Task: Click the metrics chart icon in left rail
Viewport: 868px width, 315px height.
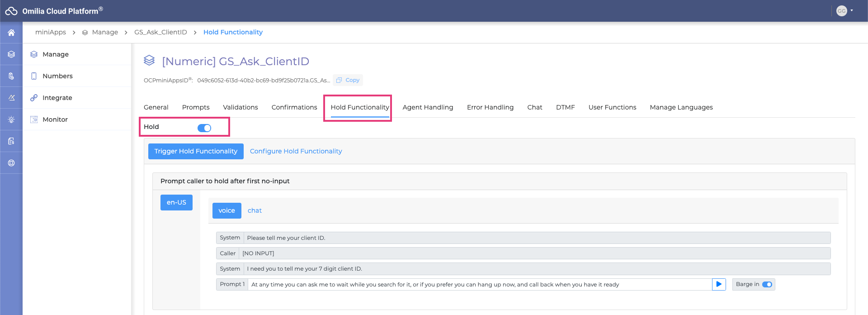Action: pos(11,98)
